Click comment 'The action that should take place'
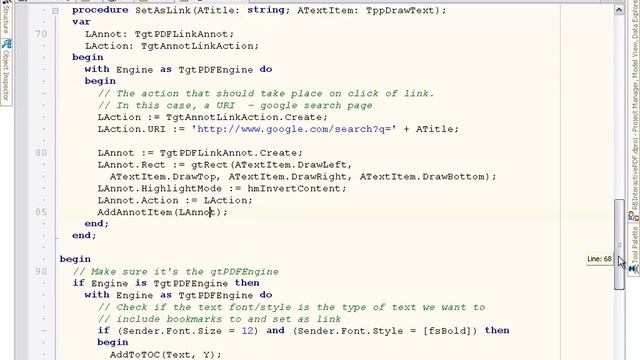Viewport: 640px width, 360px height. pos(266,93)
